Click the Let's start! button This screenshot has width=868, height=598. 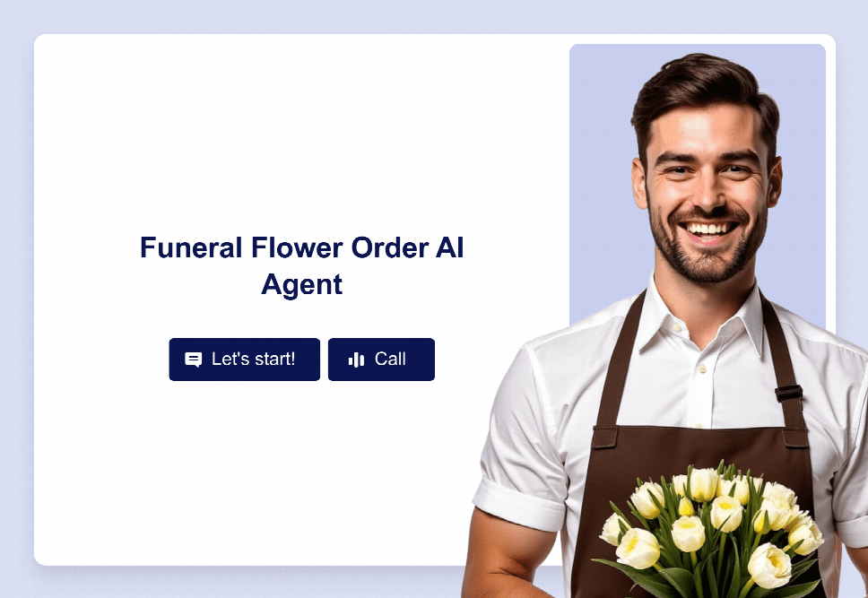point(244,360)
